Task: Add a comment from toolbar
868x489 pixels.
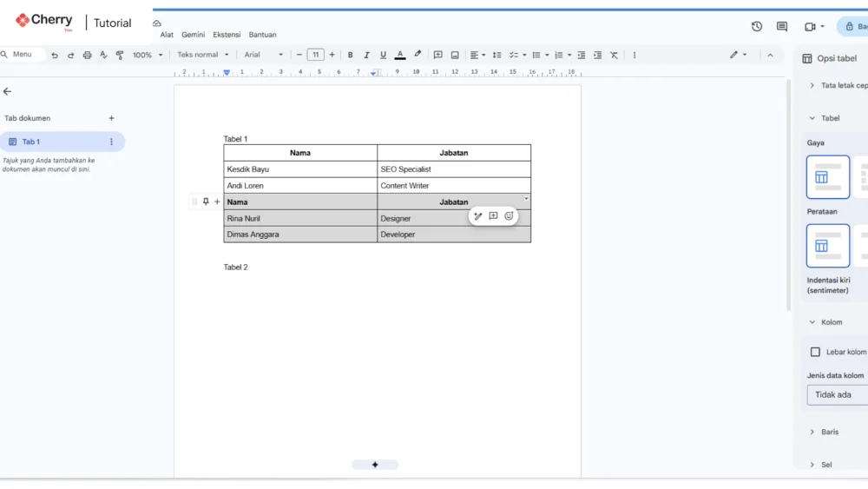Action: (x=437, y=55)
